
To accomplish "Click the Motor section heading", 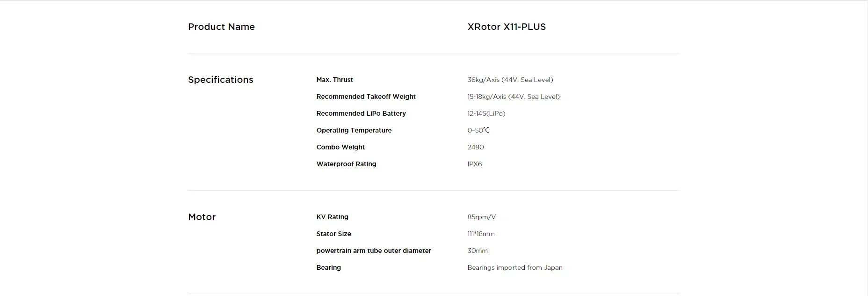I will point(202,217).
